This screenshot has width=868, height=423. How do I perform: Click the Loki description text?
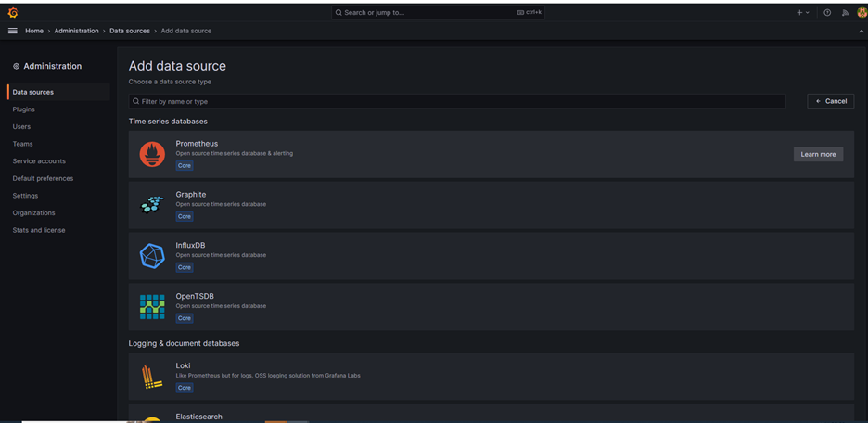(268, 376)
